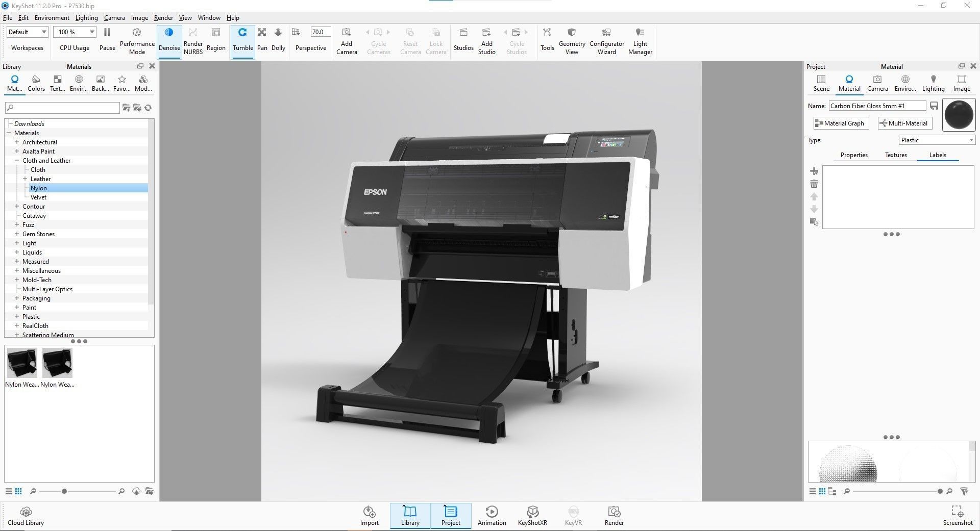
Task: Switch Library to list view
Action: click(8, 491)
